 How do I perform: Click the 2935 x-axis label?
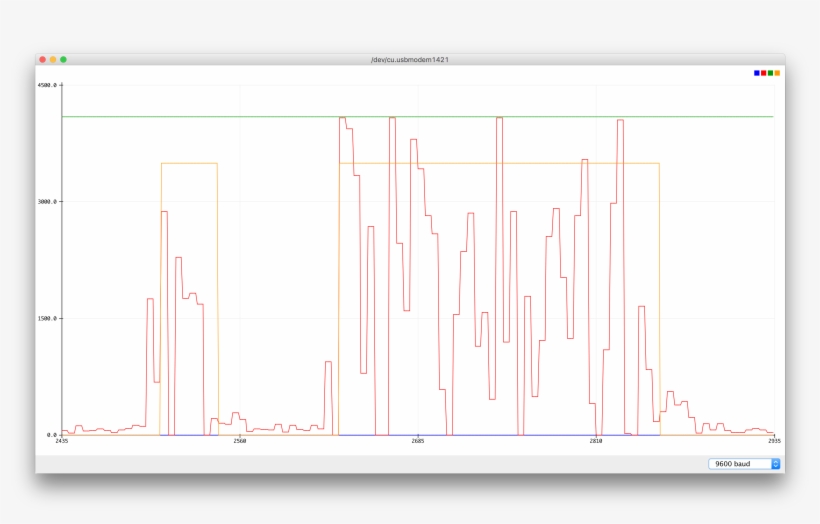pos(774,441)
